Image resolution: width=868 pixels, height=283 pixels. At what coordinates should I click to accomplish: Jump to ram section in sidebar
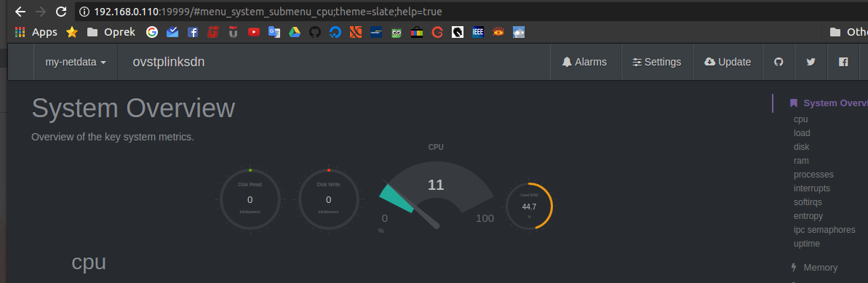(801, 161)
